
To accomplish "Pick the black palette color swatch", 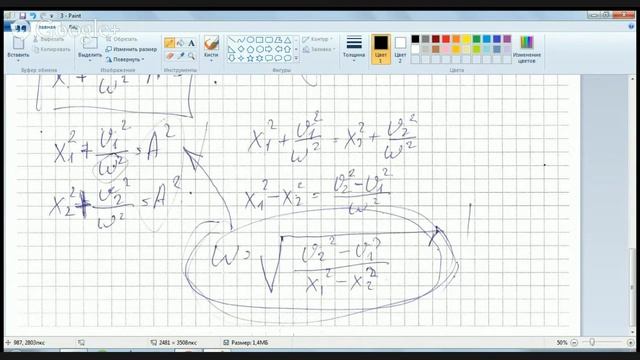I will point(415,39).
